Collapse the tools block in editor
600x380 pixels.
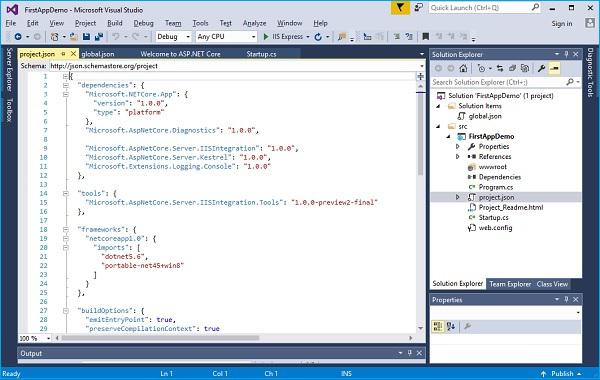[66, 193]
